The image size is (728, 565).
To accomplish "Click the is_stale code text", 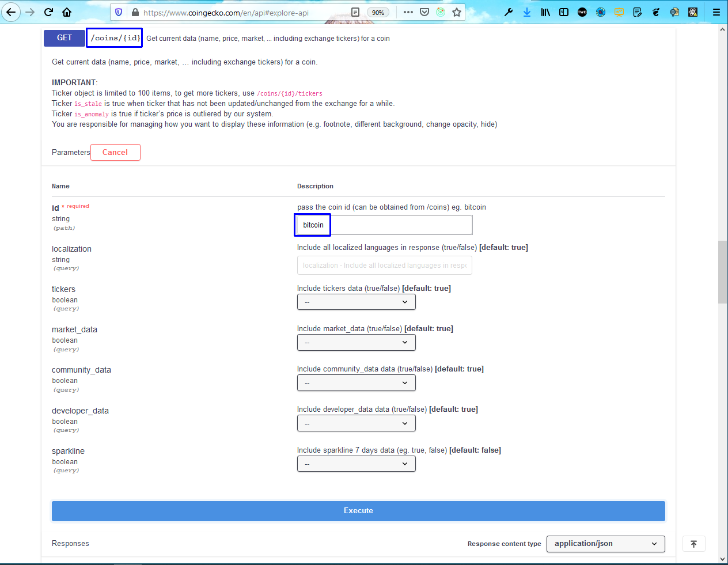I will (88, 104).
